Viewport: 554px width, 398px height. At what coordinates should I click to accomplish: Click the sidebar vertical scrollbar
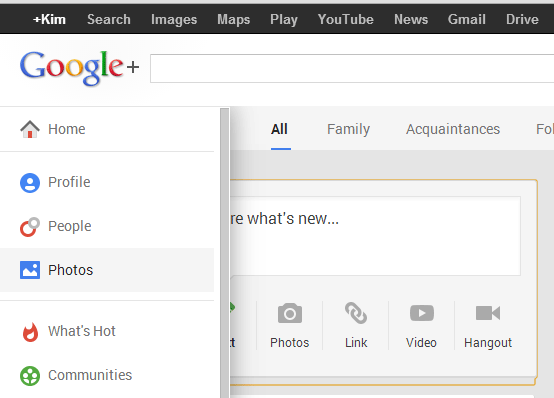coord(225,253)
